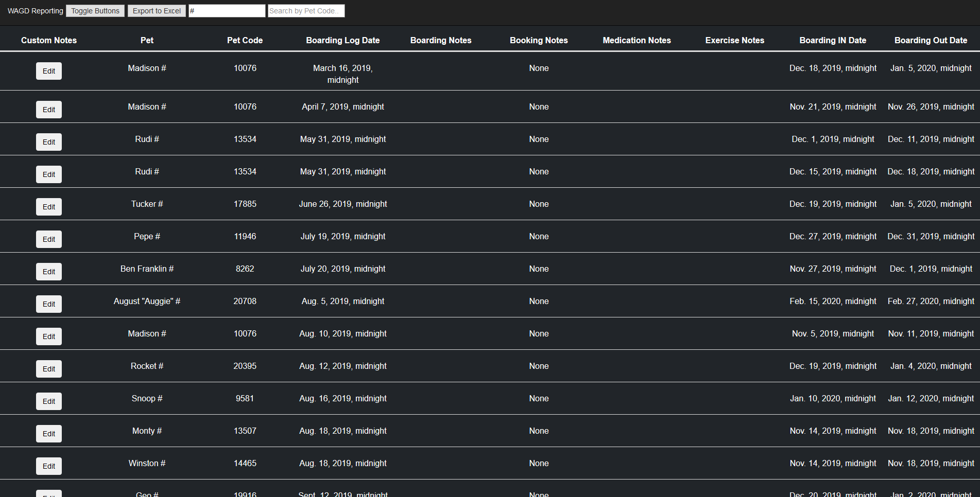980x497 pixels.
Task: Click the Pet column header
Action: point(147,40)
